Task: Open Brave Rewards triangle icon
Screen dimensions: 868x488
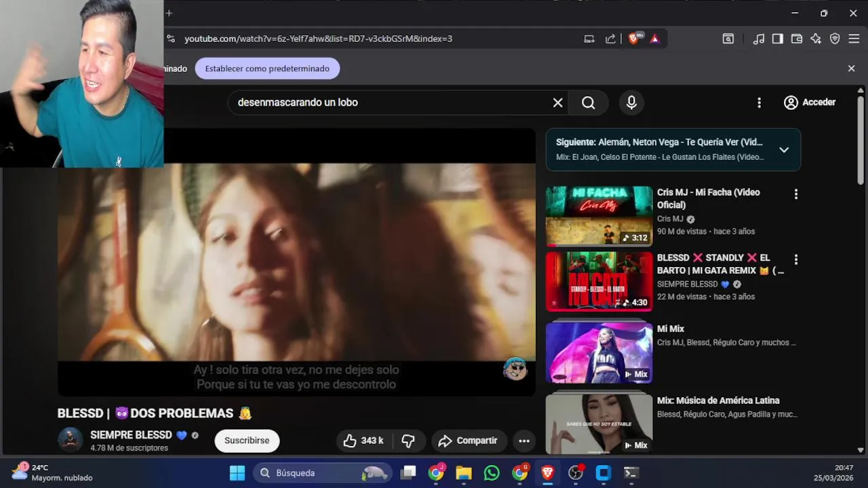Action: point(654,39)
